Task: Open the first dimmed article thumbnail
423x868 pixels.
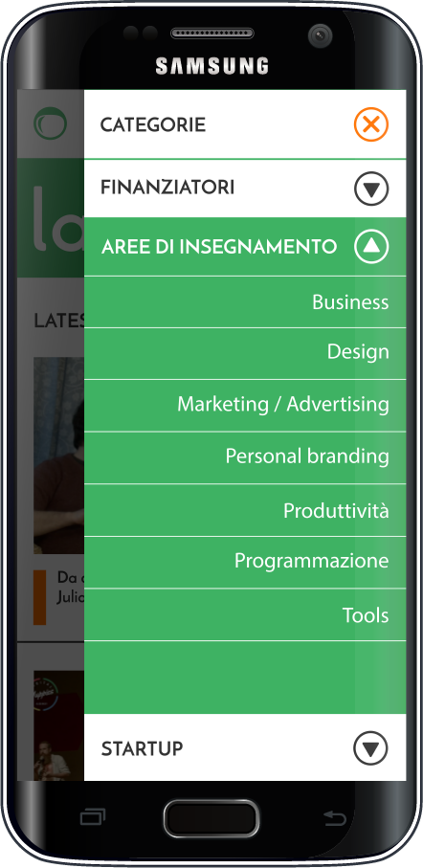Action: 58,455
